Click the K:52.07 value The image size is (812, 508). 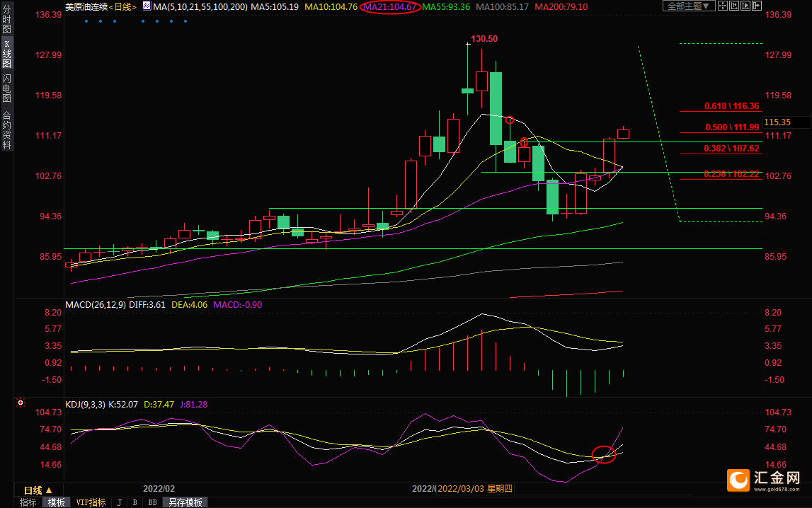click(x=122, y=405)
